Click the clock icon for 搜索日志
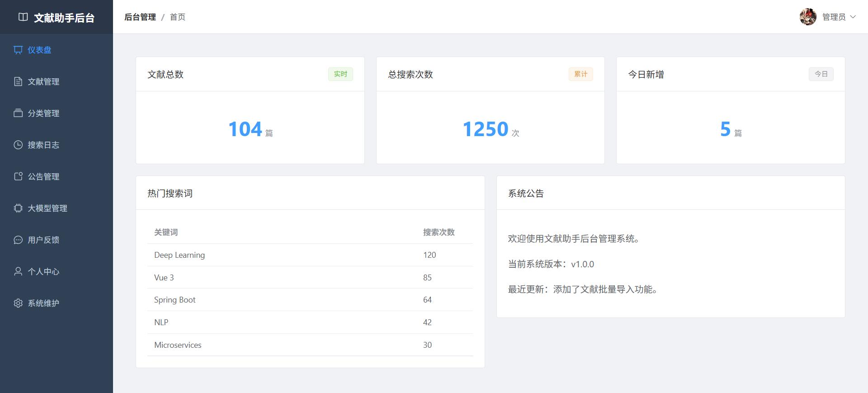Screen dimensions: 868x393 (x=18, y=145)
